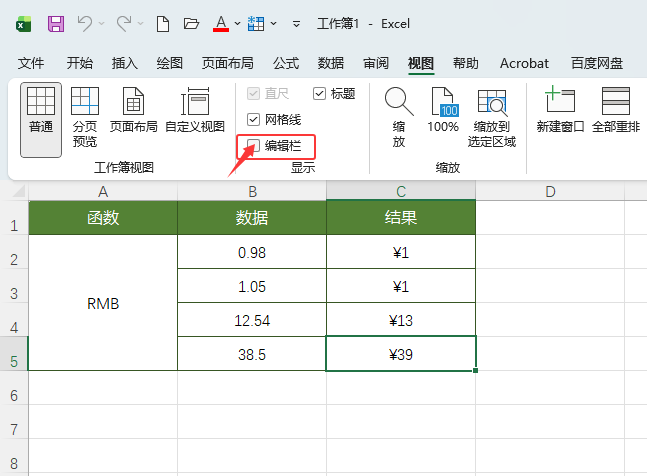647x476 pixels.
Task: Select cell containing 12.54
Action: point(252,320)
